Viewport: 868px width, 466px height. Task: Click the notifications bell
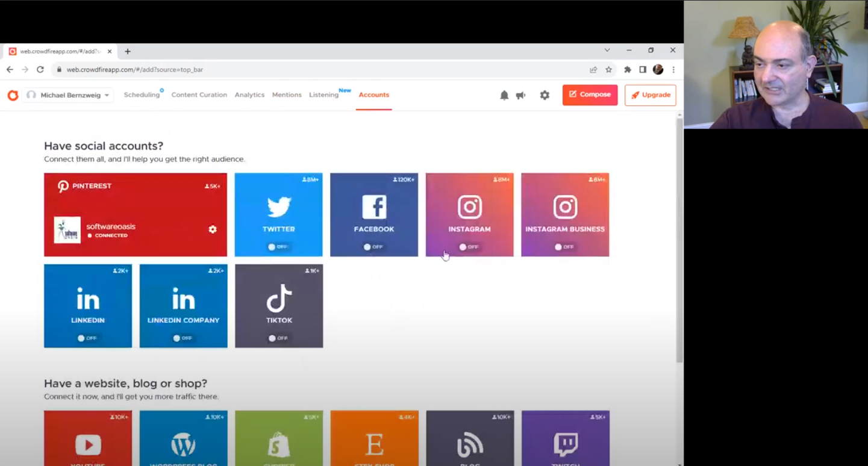click(x=504, y=95)
